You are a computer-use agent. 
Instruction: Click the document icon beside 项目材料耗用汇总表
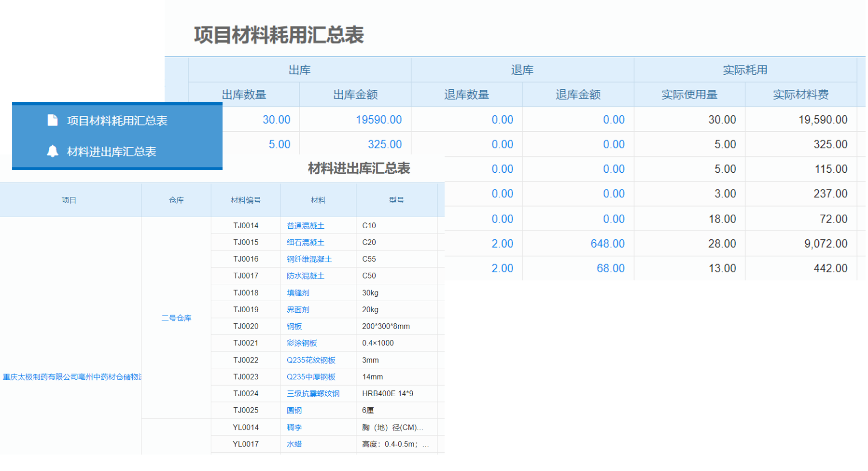click(x=53, y=120)
